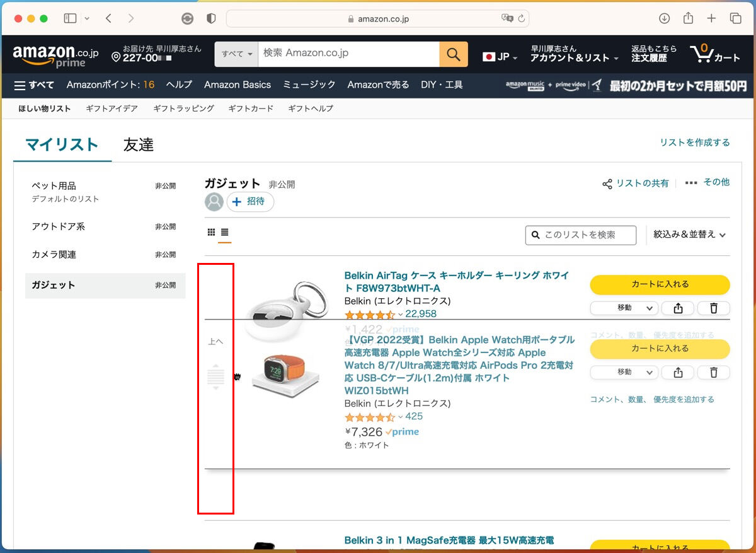Open ヘルプ in the navigation bar
The width and height of the screenshot is (756, 553).
click(x=179, y=84)
